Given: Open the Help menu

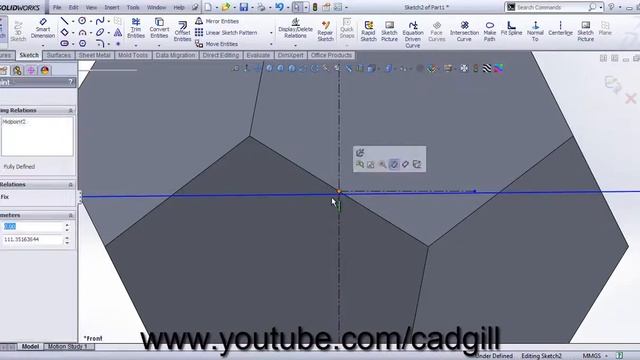Looking at the screenshot, I should coord(179,7).
